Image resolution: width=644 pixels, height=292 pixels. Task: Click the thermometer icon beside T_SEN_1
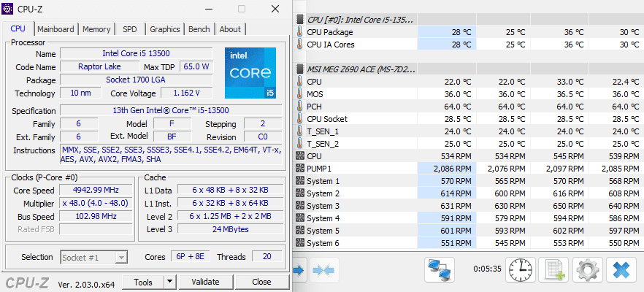point(299,131)
